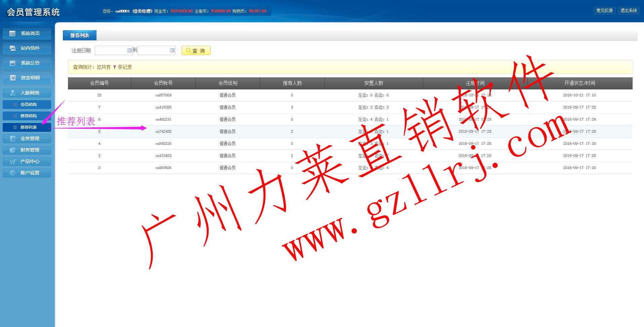Select account cell cn433403
The width and height of the screenshot is (644, 327).
(x=163, y=156)
